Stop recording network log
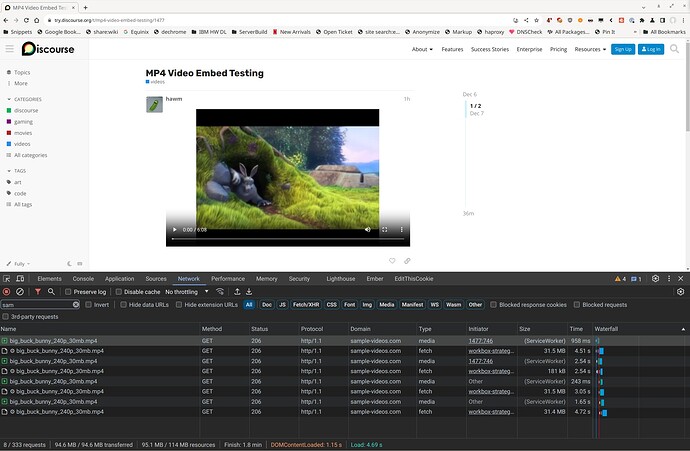The height and width of the screenshot is (451, 690). (x=6, y=292)
